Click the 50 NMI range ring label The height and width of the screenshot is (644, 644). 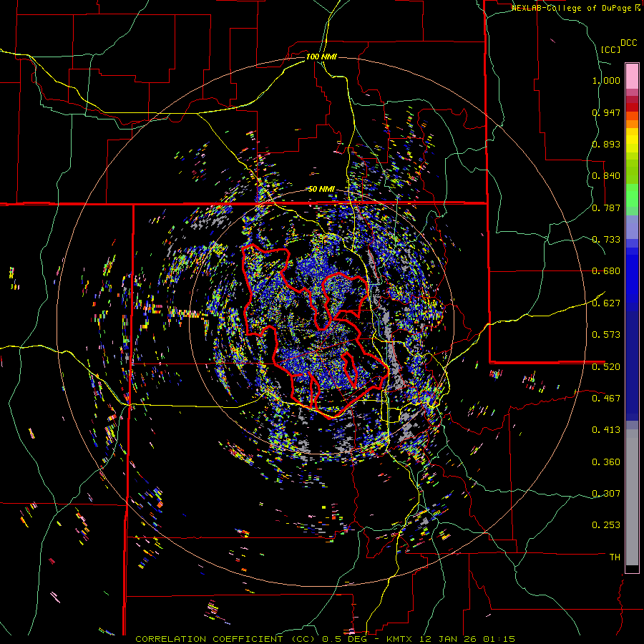(x=321, y=189)
